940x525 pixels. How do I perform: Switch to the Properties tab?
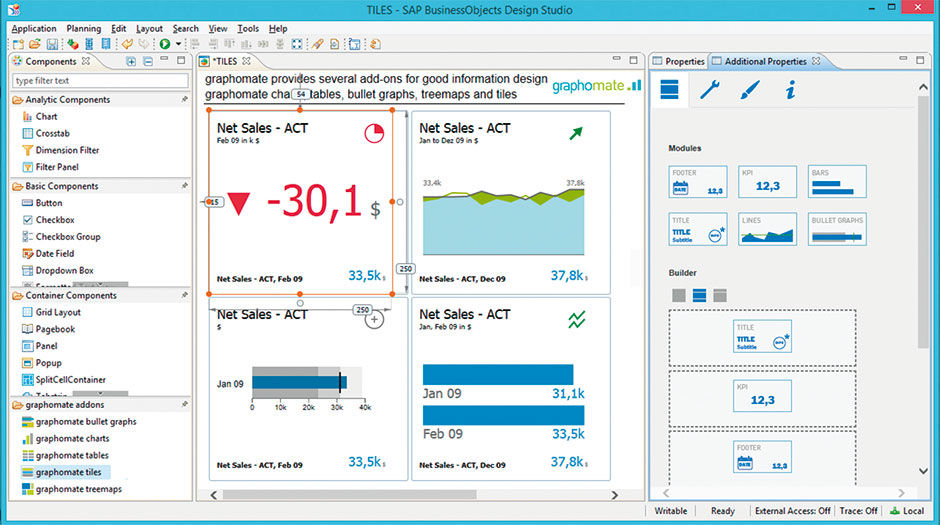[678, 61]
